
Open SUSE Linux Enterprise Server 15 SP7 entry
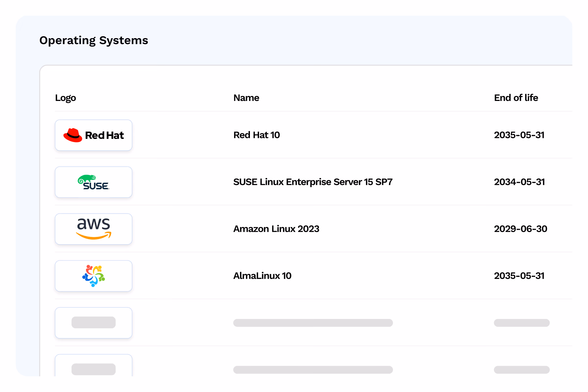tap(313, 182)
